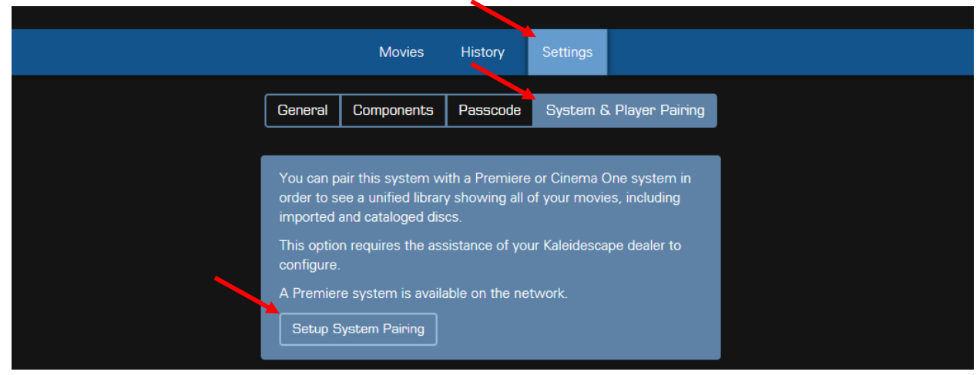Click the word 'configure' in the pairing panel
Screen dimensions: 980x375
[x=309, y=265]
